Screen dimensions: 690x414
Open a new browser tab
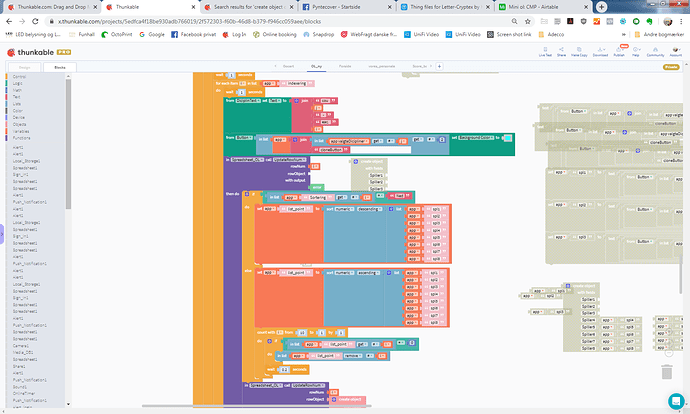pyautogui.click(x=601, y=7)
